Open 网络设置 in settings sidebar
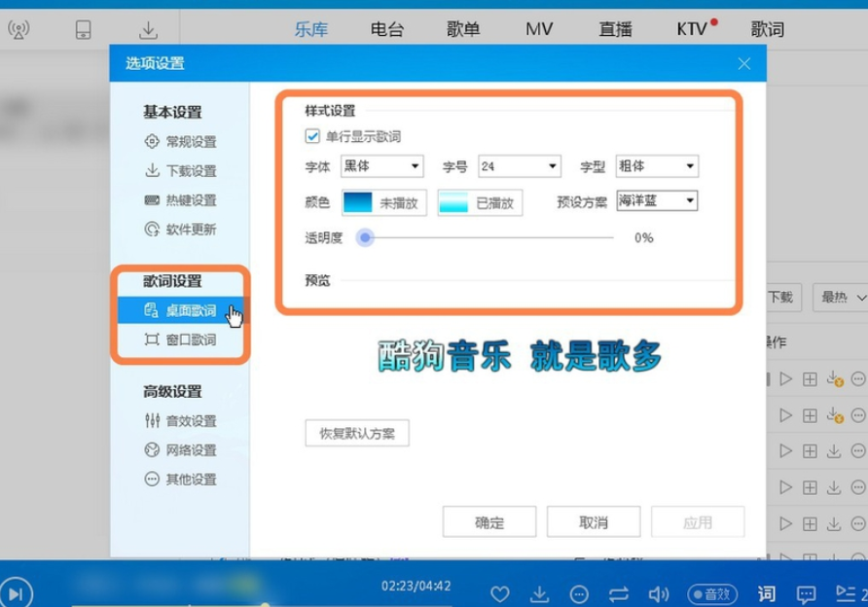 point(180,450)
